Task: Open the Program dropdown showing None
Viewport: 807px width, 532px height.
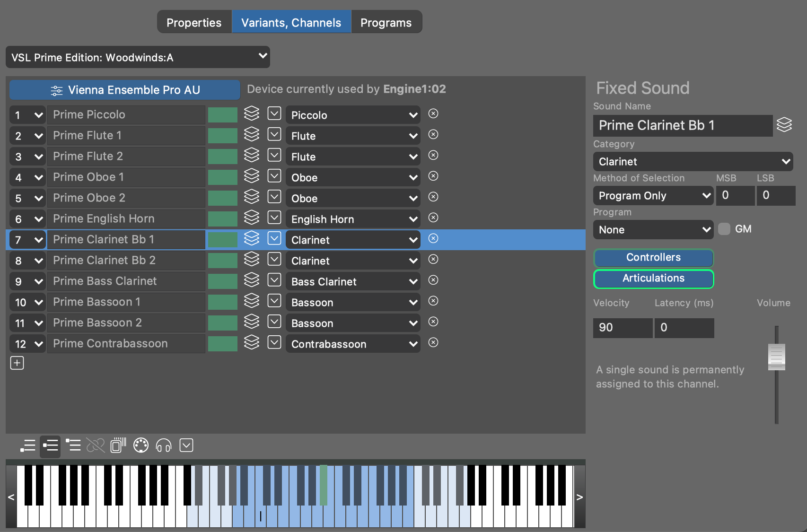Action: pyautogui.click(x=653, y=230)
